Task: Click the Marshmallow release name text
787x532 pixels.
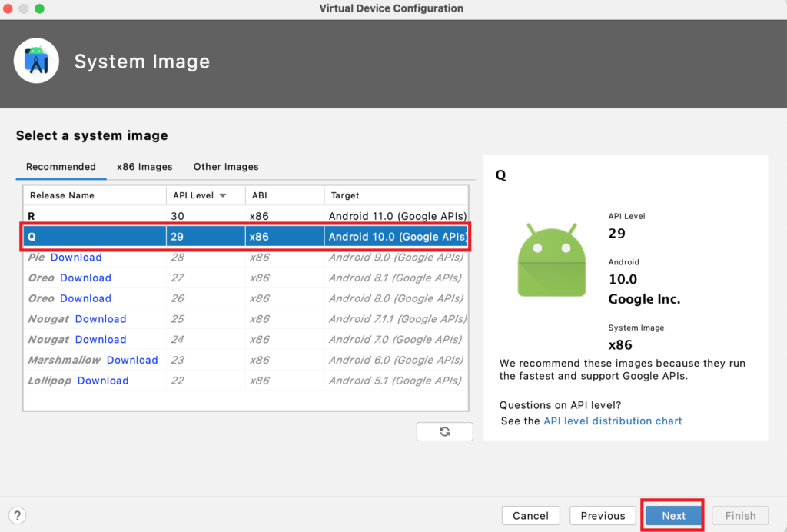Action: [65, 361]
